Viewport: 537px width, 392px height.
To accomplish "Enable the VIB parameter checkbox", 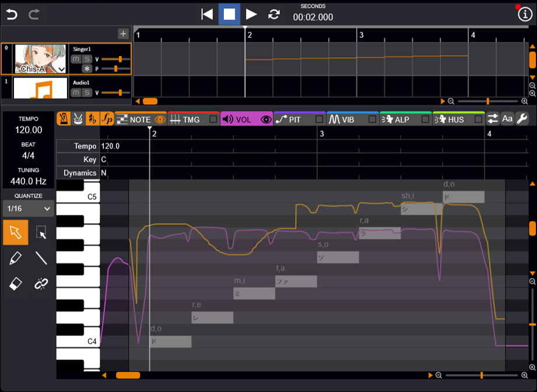I will 372,119.
